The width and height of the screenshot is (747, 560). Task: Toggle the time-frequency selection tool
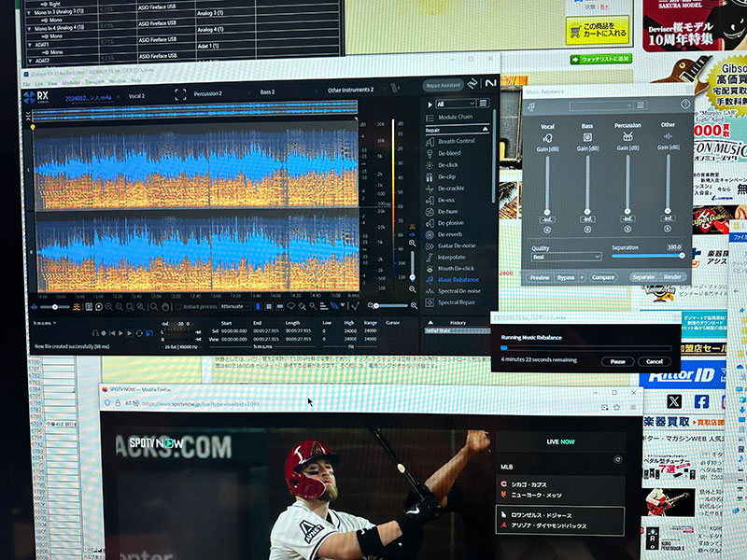[x=269, y=306]
